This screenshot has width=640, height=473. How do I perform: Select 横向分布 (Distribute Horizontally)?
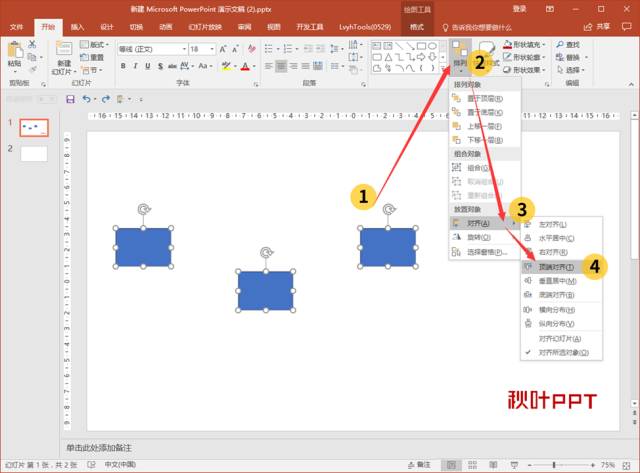(555, 310)
